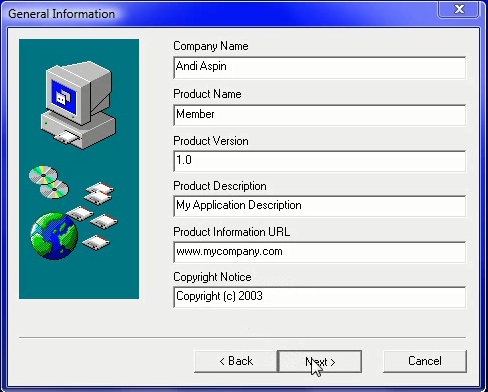Image resolution: width=488 pixels, height=392 pixels.
Task: Click the Copyright Notice label
Action: [x=212, y=277]
